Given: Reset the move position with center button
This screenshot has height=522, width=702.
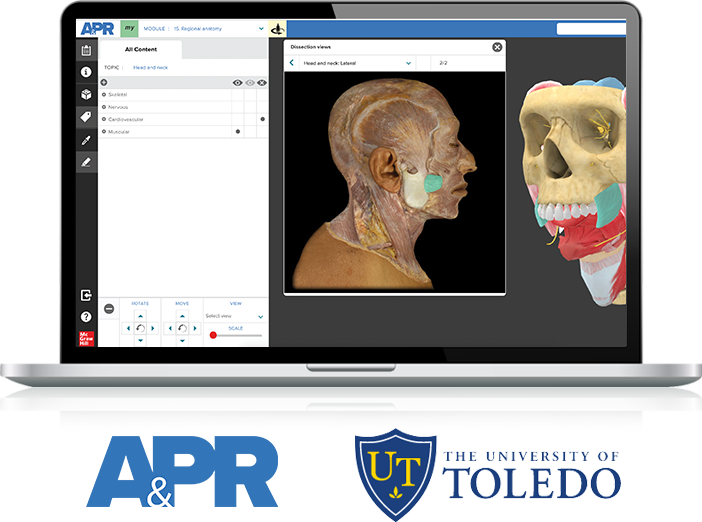Looking at the screenshot, I should pyautogui.click(x=182, y=328).
